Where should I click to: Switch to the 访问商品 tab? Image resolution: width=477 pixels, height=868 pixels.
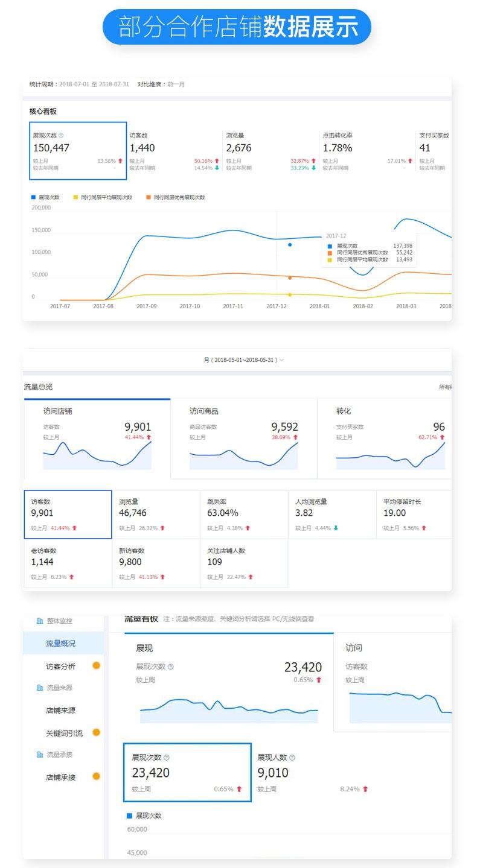click(243, 439)
